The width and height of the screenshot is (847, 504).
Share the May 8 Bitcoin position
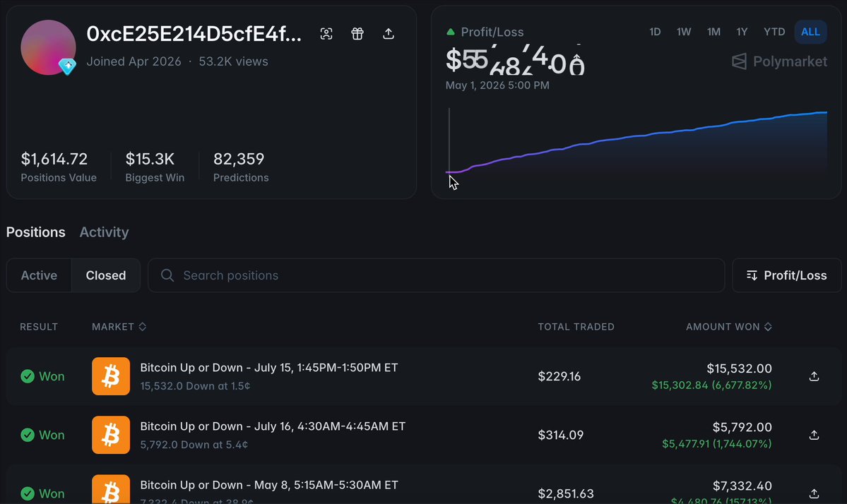pos(814,493)
